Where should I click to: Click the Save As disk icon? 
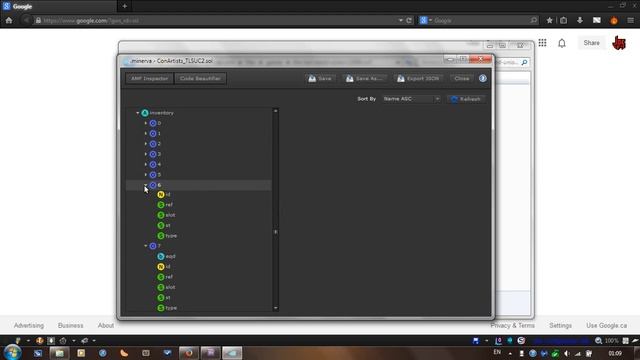pos(350,78)
